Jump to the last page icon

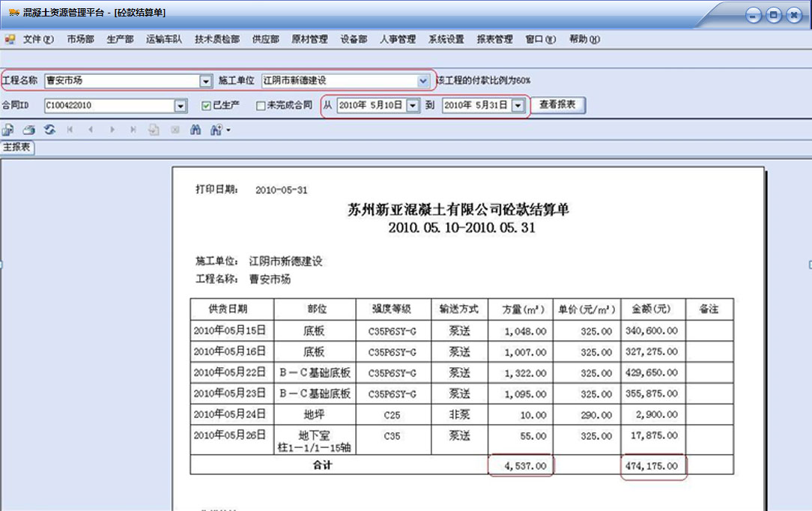[x=133, y=130]
